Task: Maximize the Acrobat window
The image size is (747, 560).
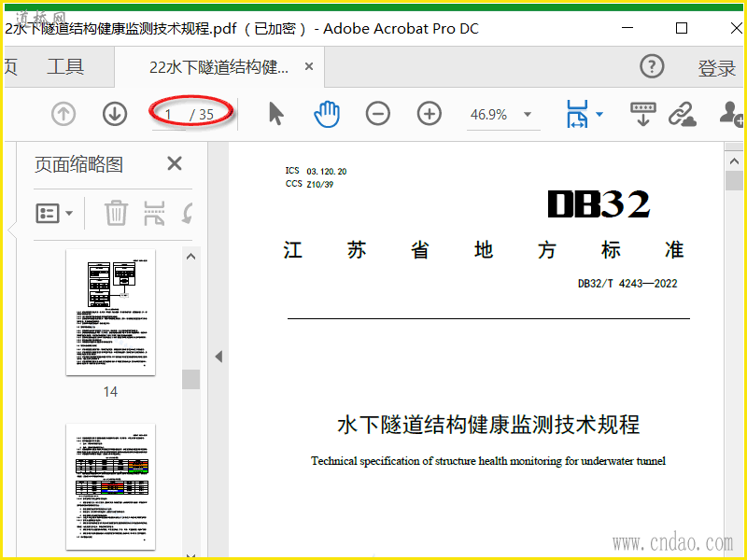Action: click(x=682, y=28)
